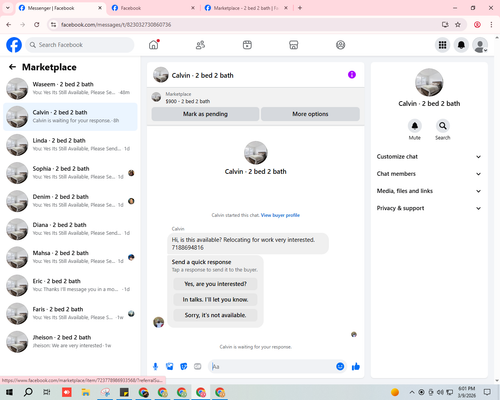Open the View buyer profile link
This screenshot has width=500, height=400.
click(280, 215)
